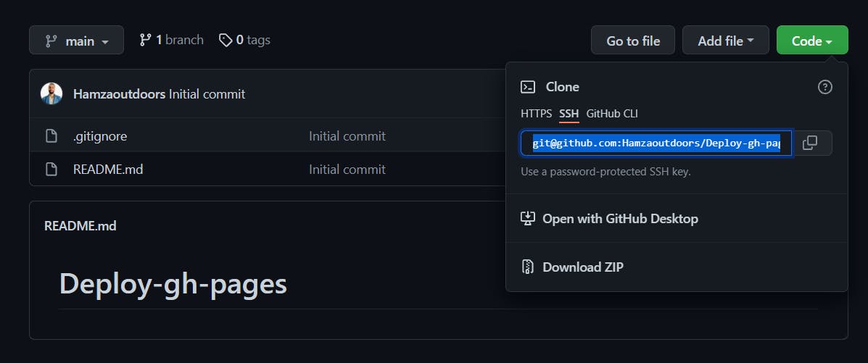Click the Hamzaoutdoors profile avatar
Image resolution: width=868 pixels, height=363 pixels.
coord(51,94)
